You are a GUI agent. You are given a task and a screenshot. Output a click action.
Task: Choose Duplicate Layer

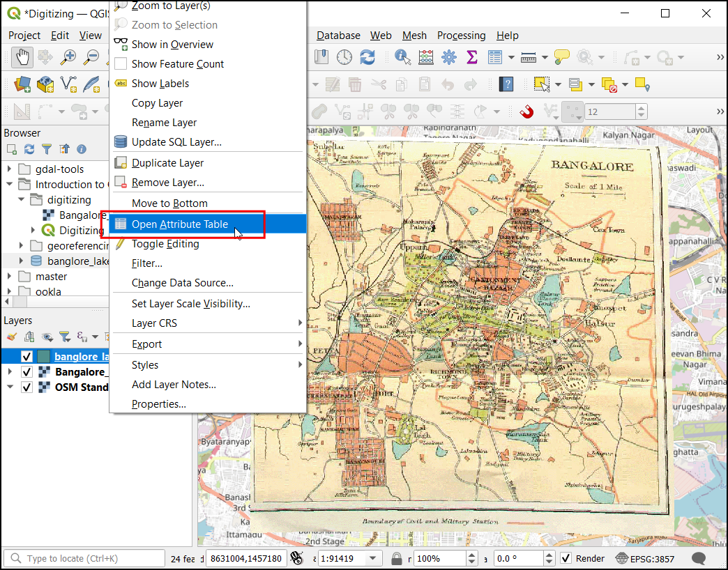pyautogui.click(x=208, y=163)
